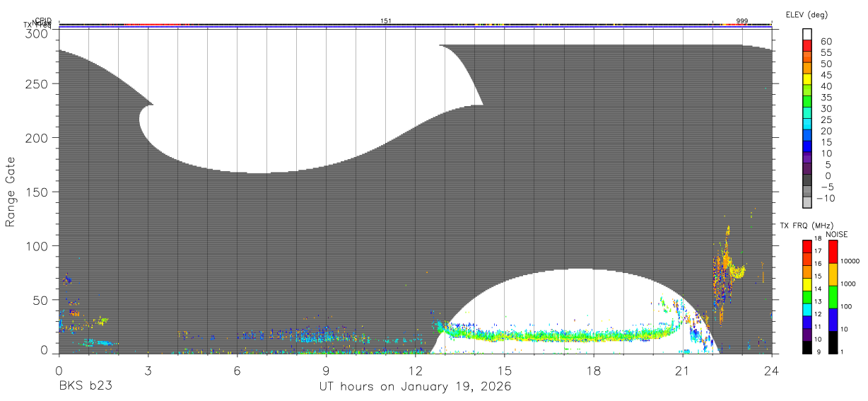Click the '999' CPID value at the top

[x=742, y=21]
